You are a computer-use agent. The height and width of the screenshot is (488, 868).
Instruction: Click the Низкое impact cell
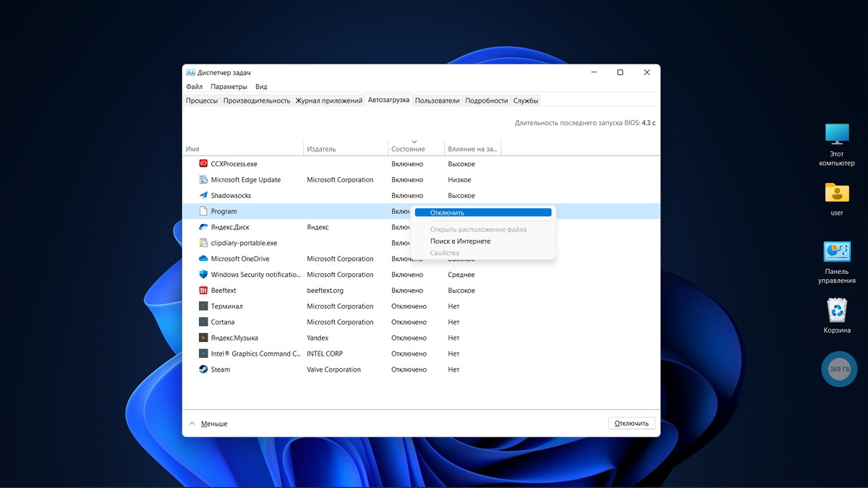pos(459,180)
